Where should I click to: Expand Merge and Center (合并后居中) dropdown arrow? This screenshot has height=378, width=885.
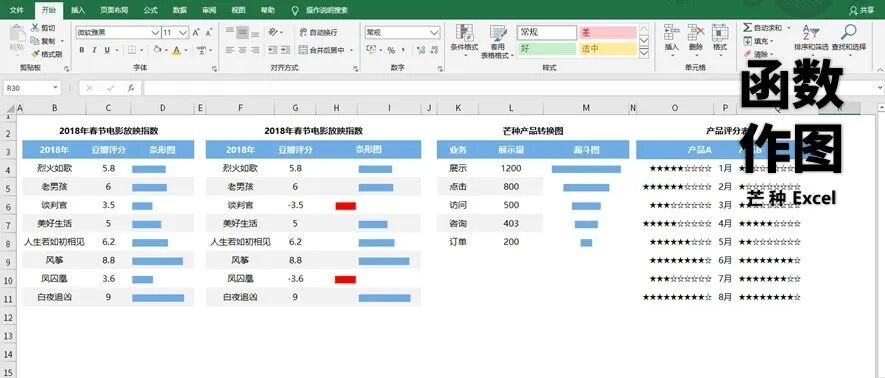[351, 50]
